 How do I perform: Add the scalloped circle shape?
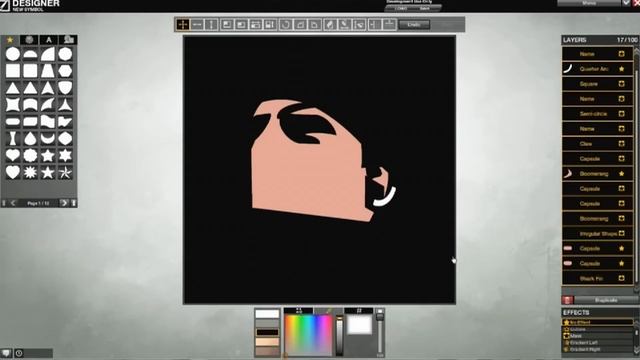pos(30,156)
